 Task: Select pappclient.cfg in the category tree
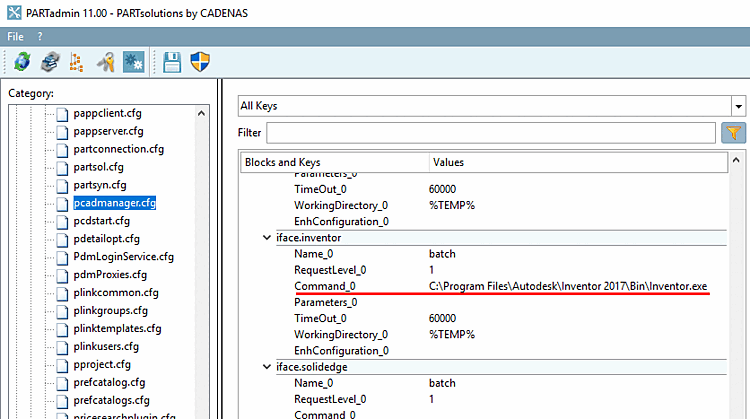pyautogui.click(x=108, y=113)
